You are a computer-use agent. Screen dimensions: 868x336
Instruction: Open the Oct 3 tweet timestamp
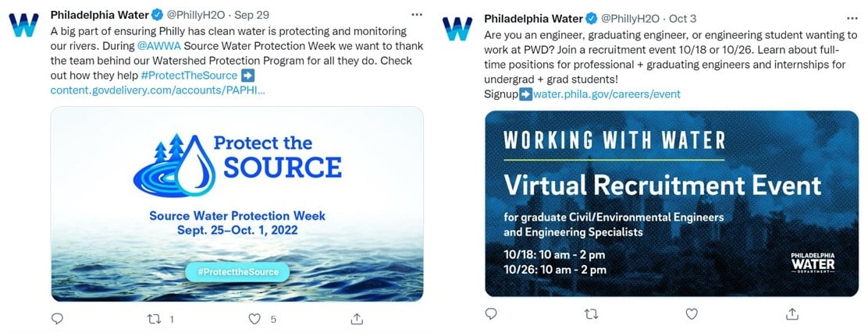(682, 18)
